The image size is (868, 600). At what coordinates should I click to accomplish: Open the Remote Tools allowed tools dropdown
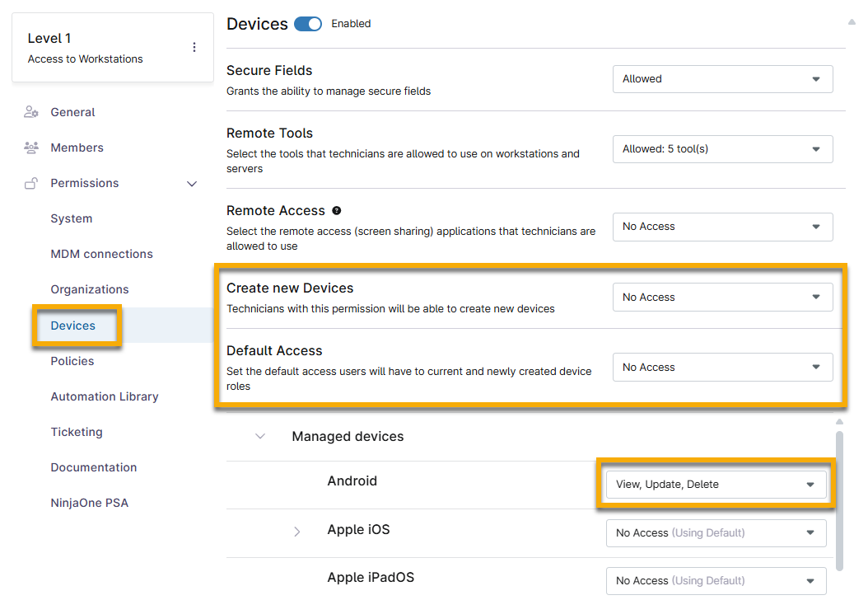(x=722, y=149)
